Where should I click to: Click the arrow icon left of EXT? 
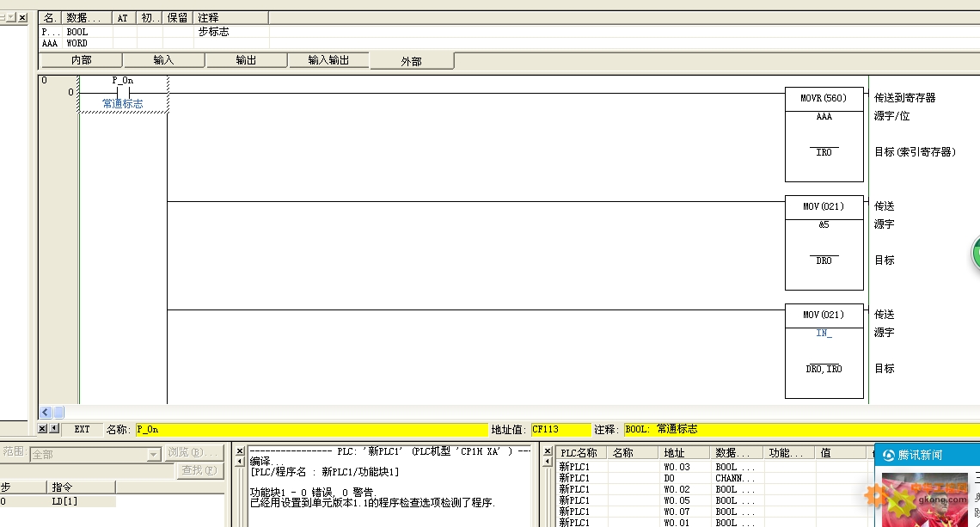(x=54, y=429)
